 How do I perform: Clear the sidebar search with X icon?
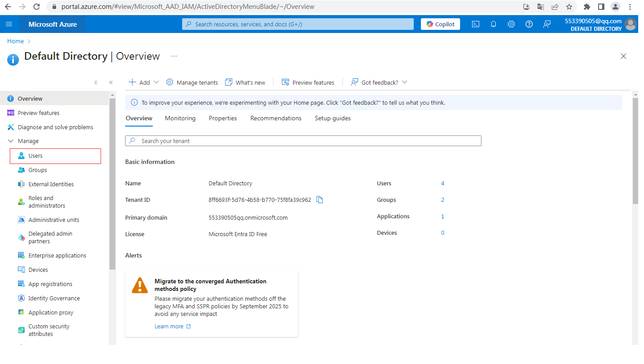click(96, 82)
